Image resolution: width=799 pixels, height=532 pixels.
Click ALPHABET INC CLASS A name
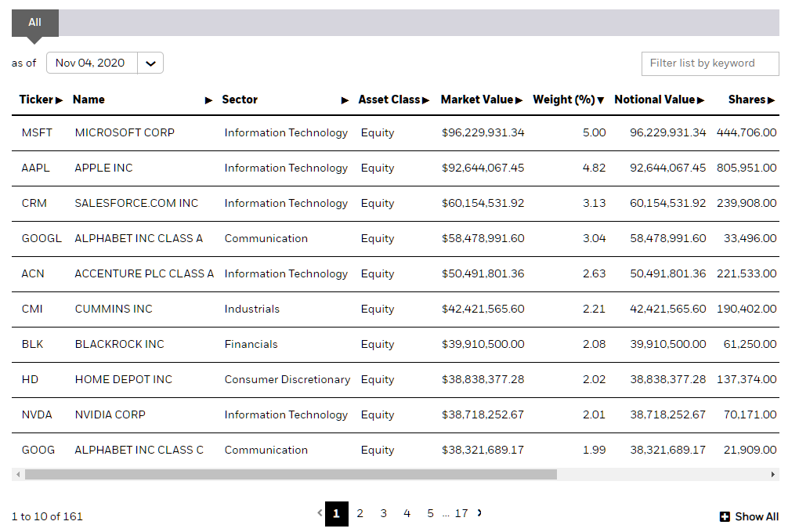coord(139,238)
